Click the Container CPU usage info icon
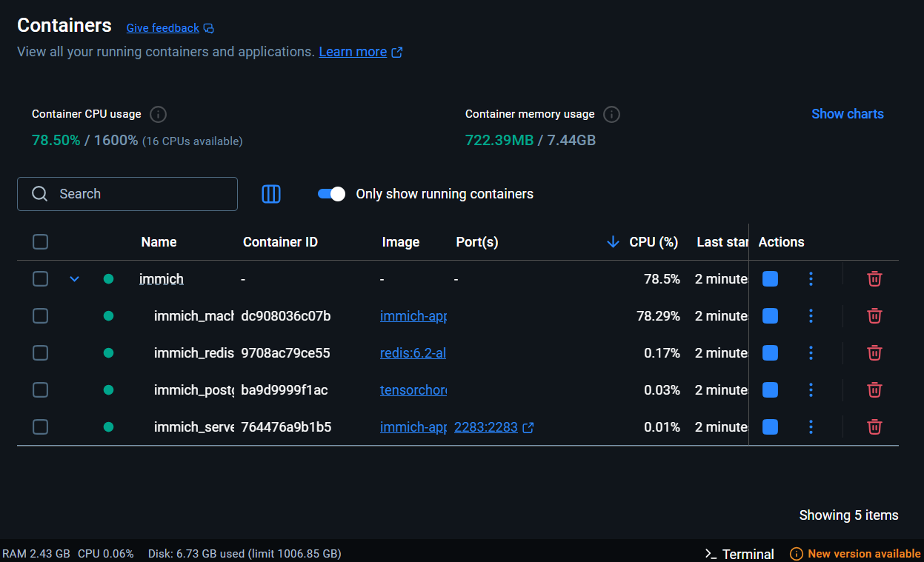Screen dimensions: 924x562 click(x=158, y=115)
